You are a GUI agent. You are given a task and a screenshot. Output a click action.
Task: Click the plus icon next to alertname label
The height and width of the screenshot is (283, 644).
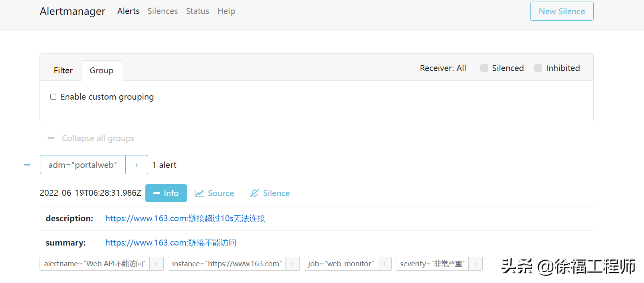click(x=157, y=264)
